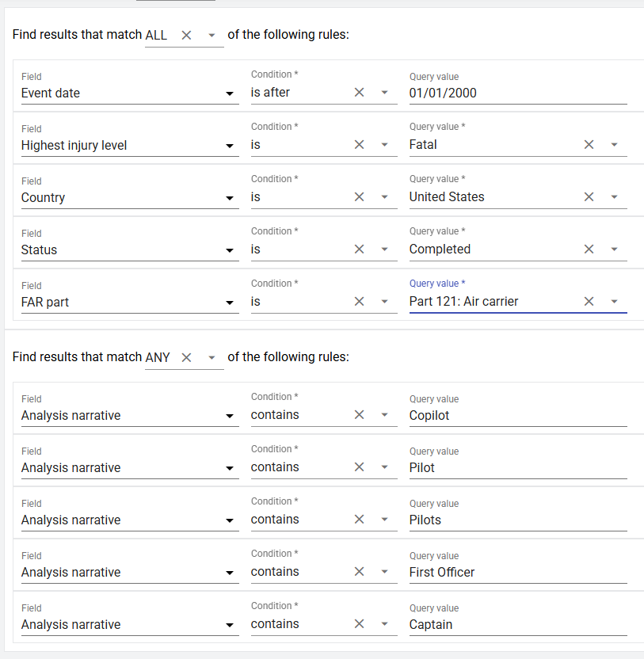This screenshot has width=644, height=659.
Task: Clear the Completed query value
Action: click(x=589, y=250)
